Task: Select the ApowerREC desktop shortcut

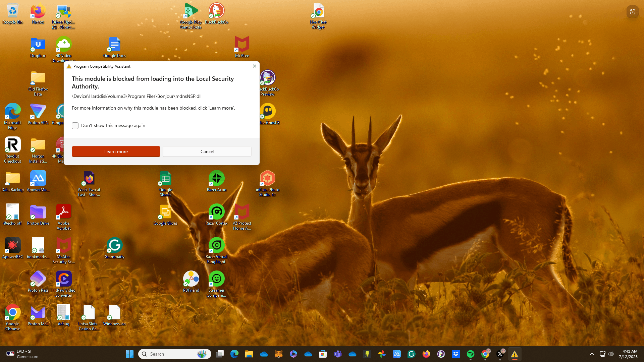Action: click(x=13, y=249)
